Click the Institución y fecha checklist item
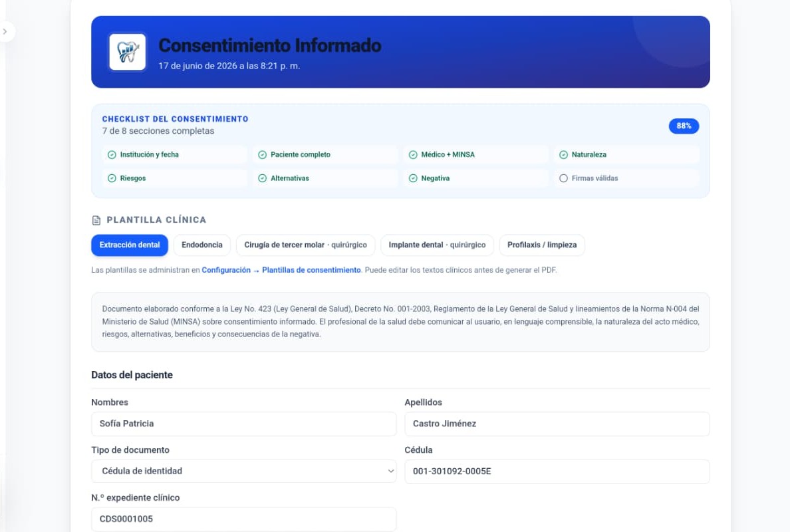Screen dimensions: 790x532 coord(174,155)
